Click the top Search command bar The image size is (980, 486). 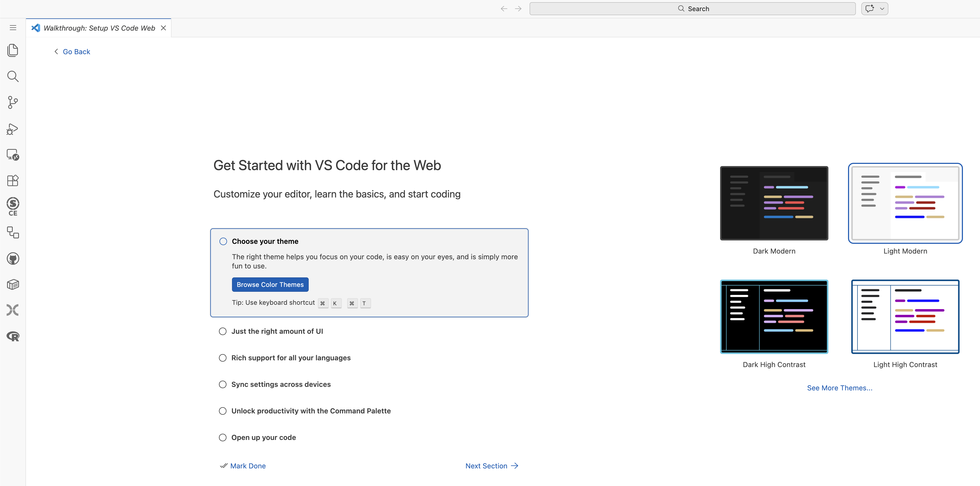coord(692,9)
